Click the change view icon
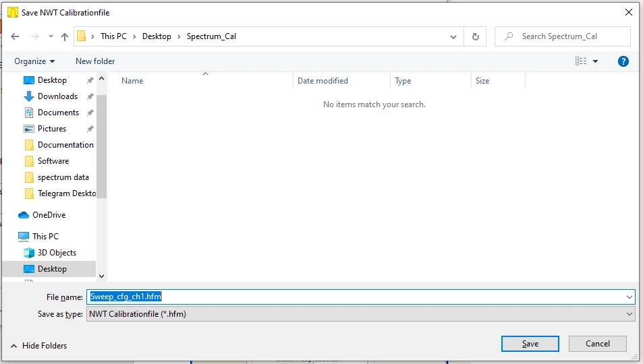The height and width of the screenshot is (364, 643). pos(581,61)
